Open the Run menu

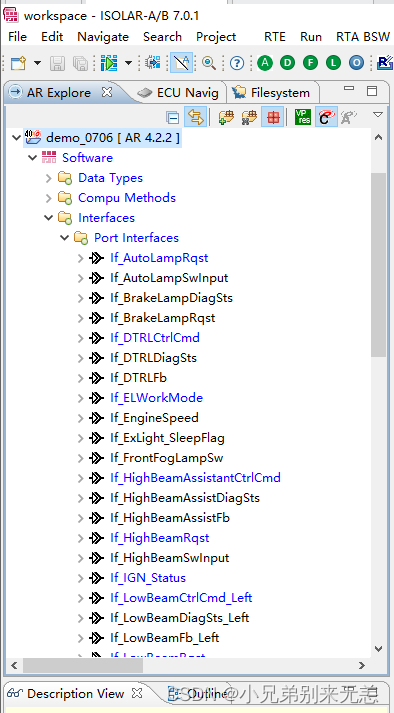311,37
